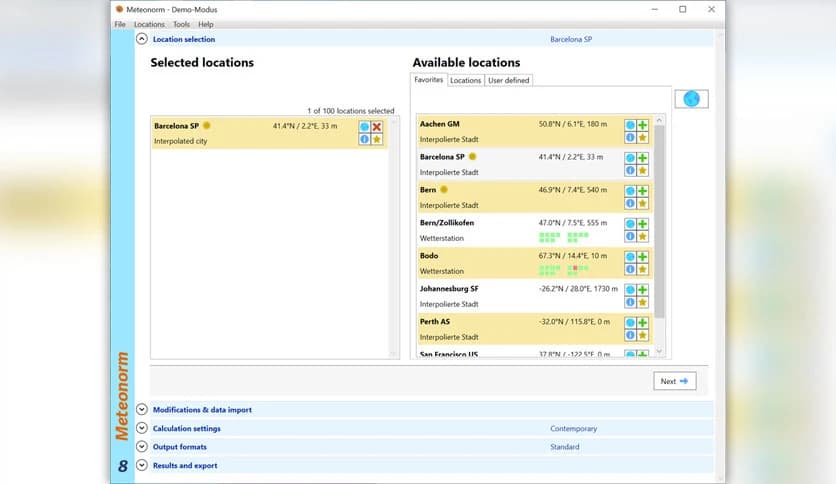This screenshot has width=836, height=484.
Task: Click the Contemporary calculation setting value
Action: 574,429
